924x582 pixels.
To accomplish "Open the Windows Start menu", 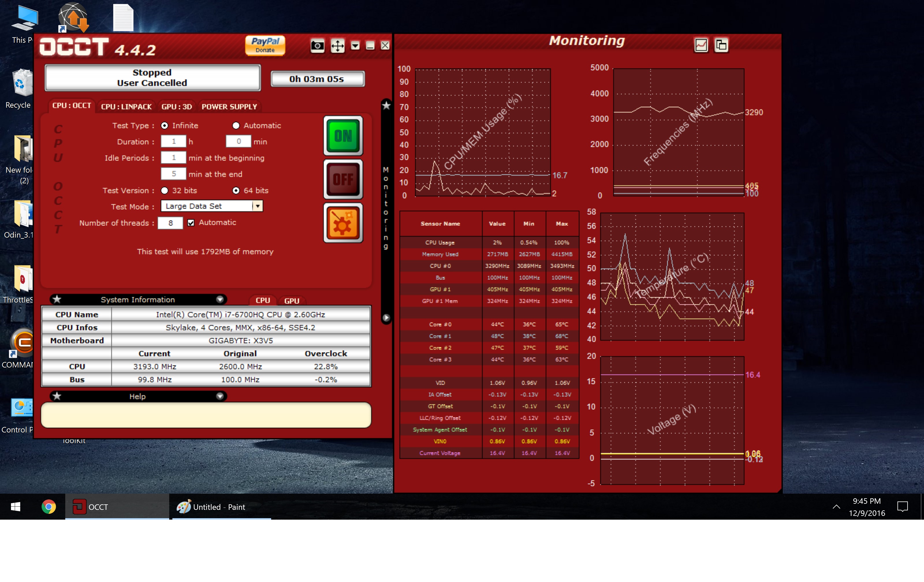I will coord(15,507).
